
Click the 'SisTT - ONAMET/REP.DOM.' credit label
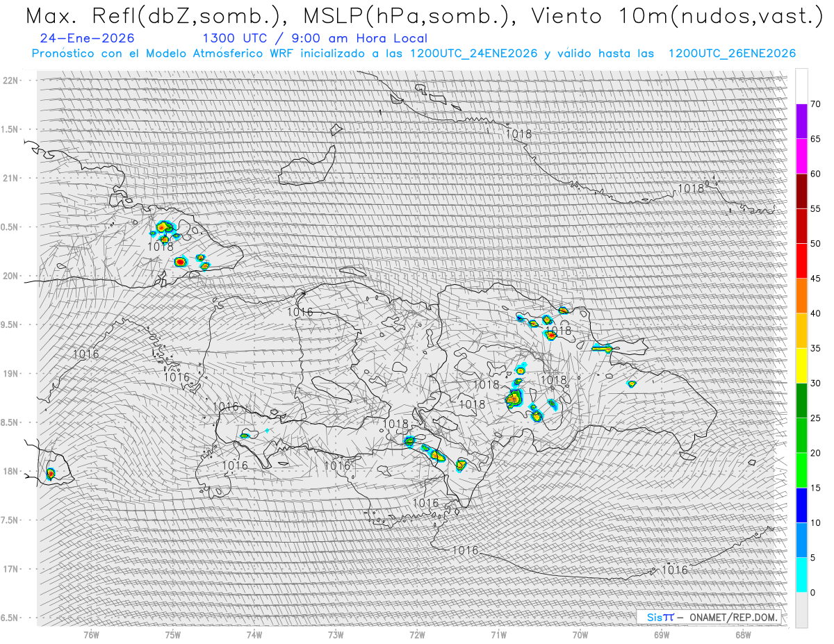pos(708,617)
